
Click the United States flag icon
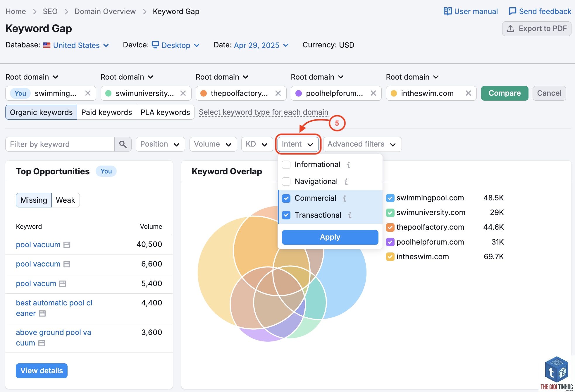[x=47, y=45]
